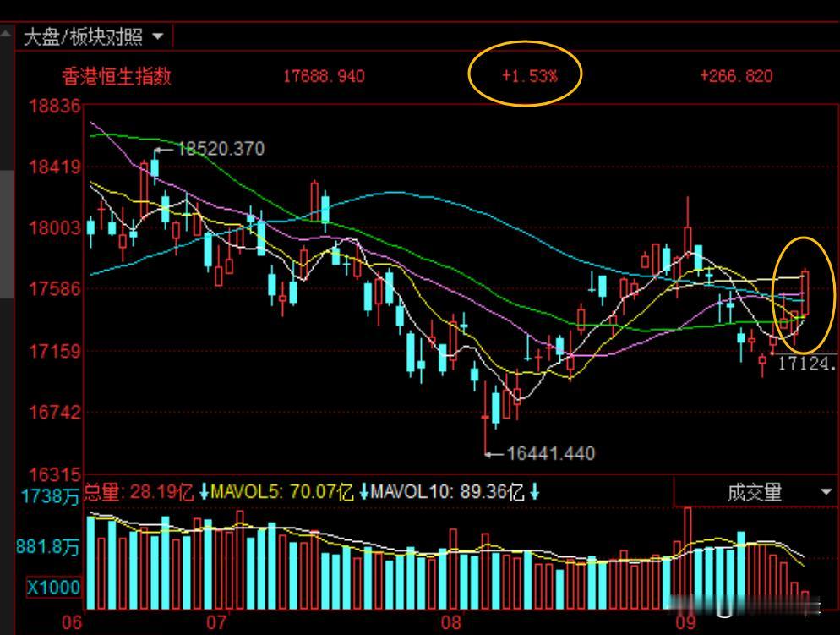Click the 18003 price axis label
Image resolution: width=840 pixels, height=635 pixels.
(x=55, y=227)
